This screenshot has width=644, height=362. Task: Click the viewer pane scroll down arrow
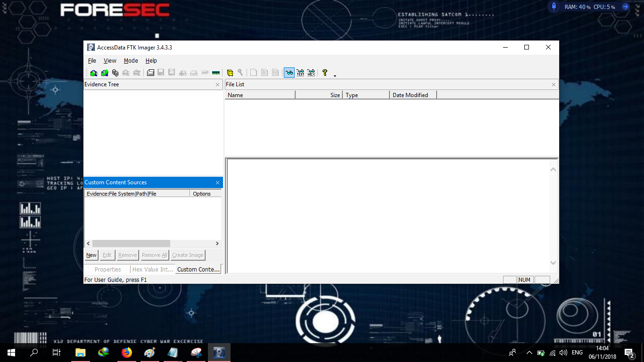(x=553, y=263)
